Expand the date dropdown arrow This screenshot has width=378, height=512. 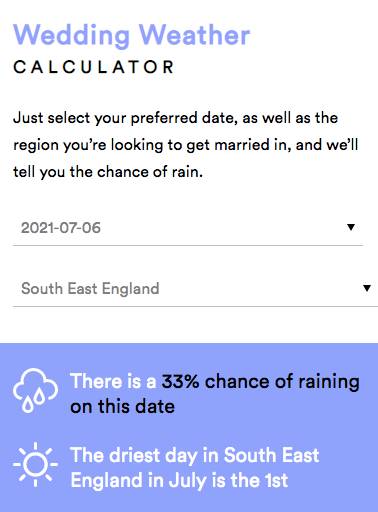click(x=351, y=227)
